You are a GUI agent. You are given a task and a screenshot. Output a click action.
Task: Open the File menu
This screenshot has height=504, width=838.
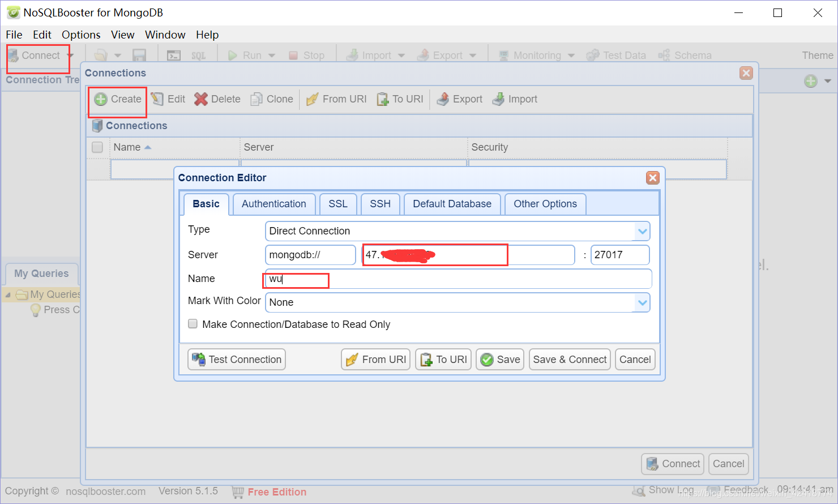click(x=14, y=35)
